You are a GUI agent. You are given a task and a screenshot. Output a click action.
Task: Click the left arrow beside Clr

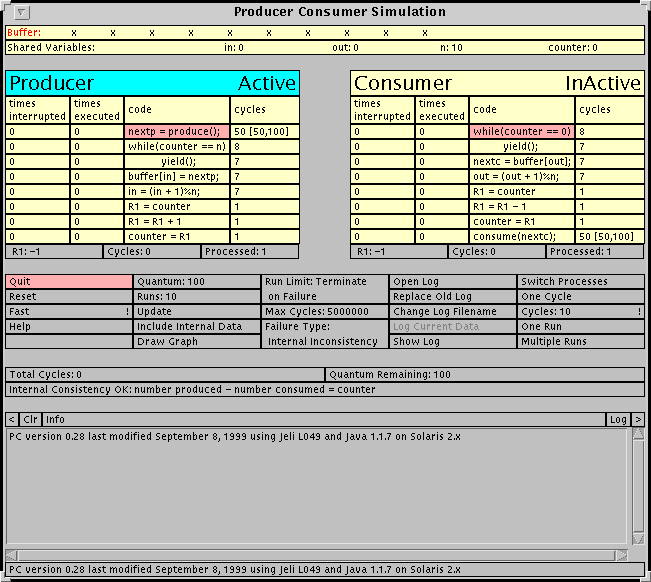(x=12, y=419)
